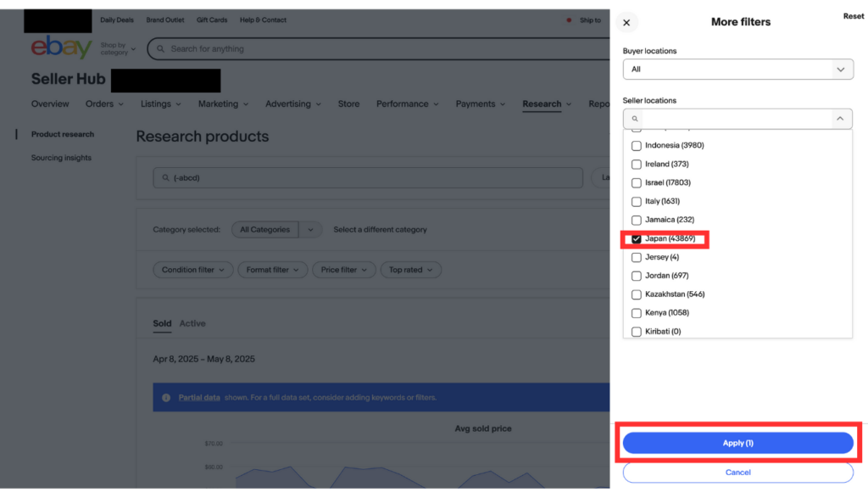Open the Price filter dropdown
The width and height of the screenshot is (868, 498).
click(344, 270)
